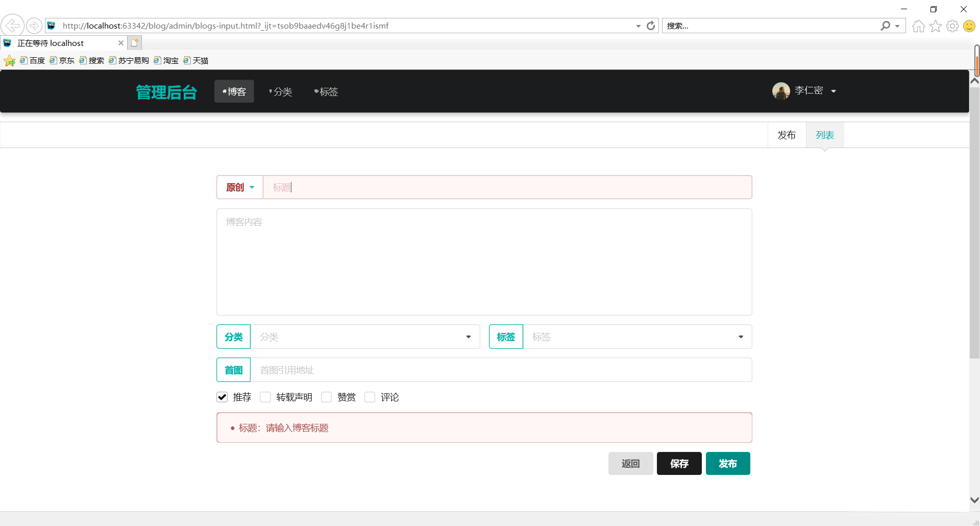The image size is (980, 526).
Task: Check the 赞赏 checkbox
Action: 327,397
